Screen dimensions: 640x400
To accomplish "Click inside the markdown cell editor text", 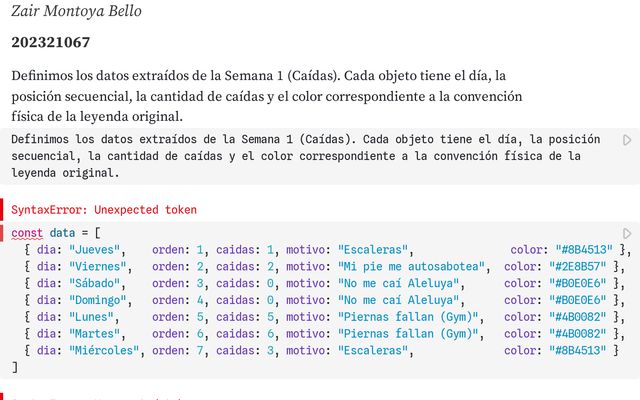I will pyautogui.click(x=305, y=156).
